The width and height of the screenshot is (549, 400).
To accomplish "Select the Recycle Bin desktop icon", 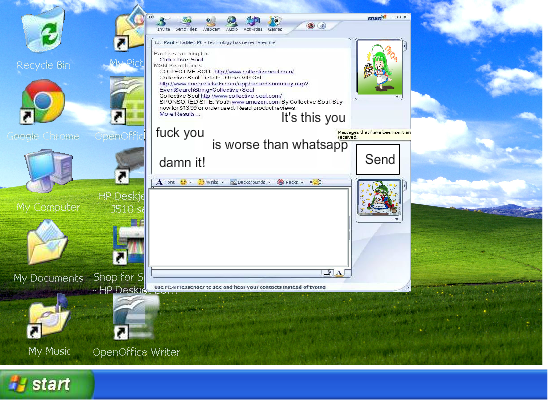I will coord(43,39).
